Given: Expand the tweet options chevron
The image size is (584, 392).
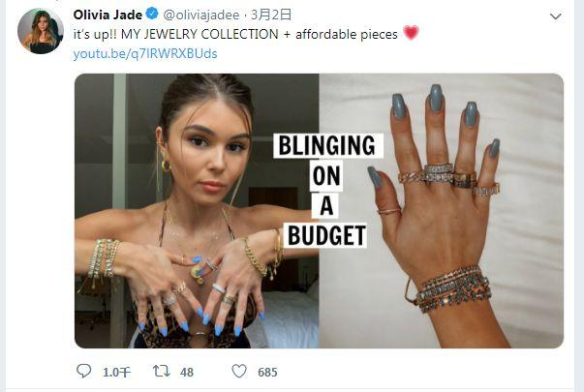Looking at the screenshot, I should click(555, 16).
